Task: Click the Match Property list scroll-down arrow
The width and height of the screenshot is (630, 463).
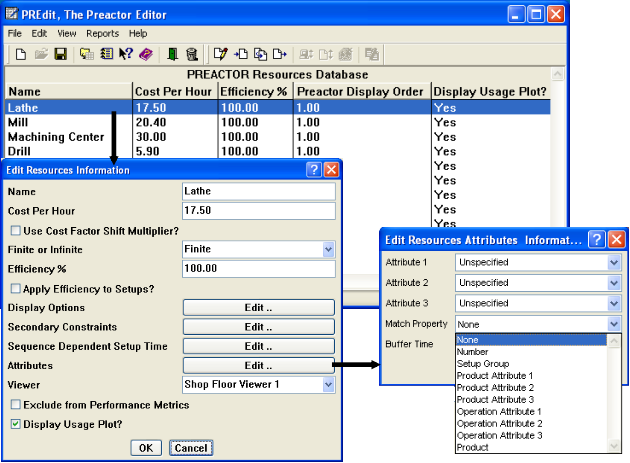Action: [x=614, y=446]
